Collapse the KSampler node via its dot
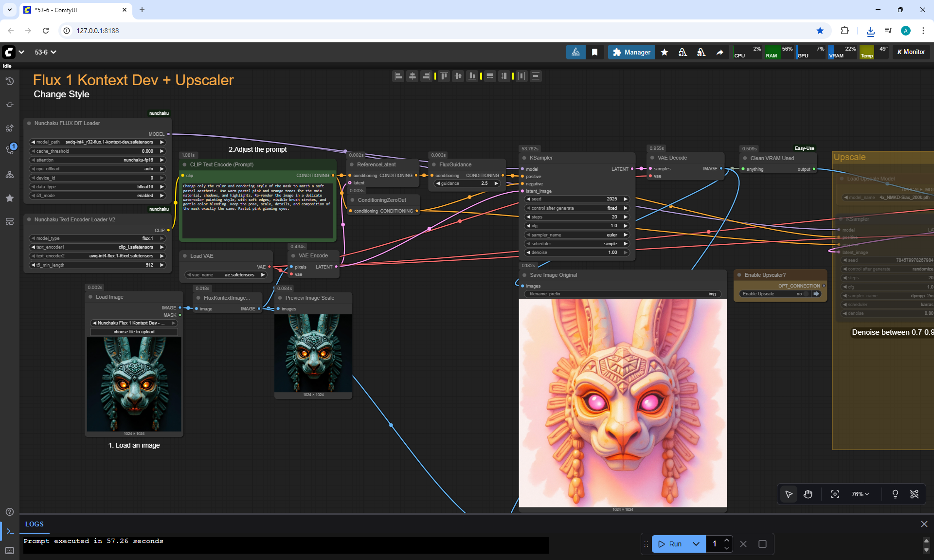This screenshot has height=560, width=934. tap(524, 158)
